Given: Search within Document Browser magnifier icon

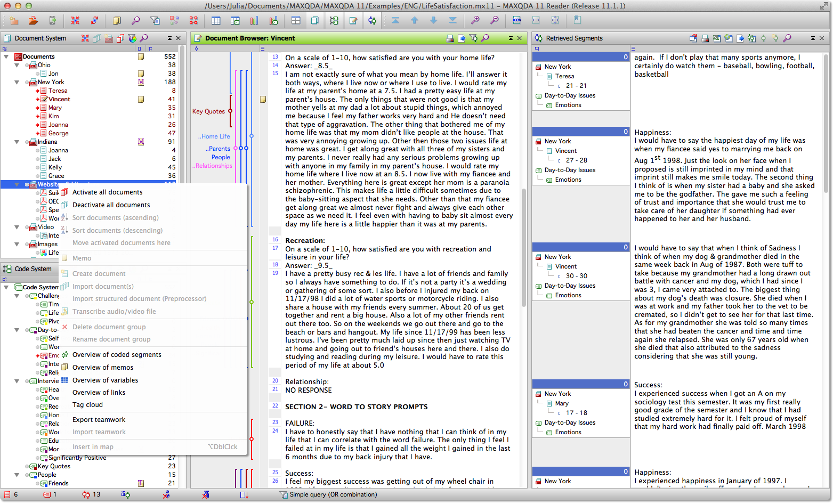Looking at the screenshot, I should click(485, 38).
